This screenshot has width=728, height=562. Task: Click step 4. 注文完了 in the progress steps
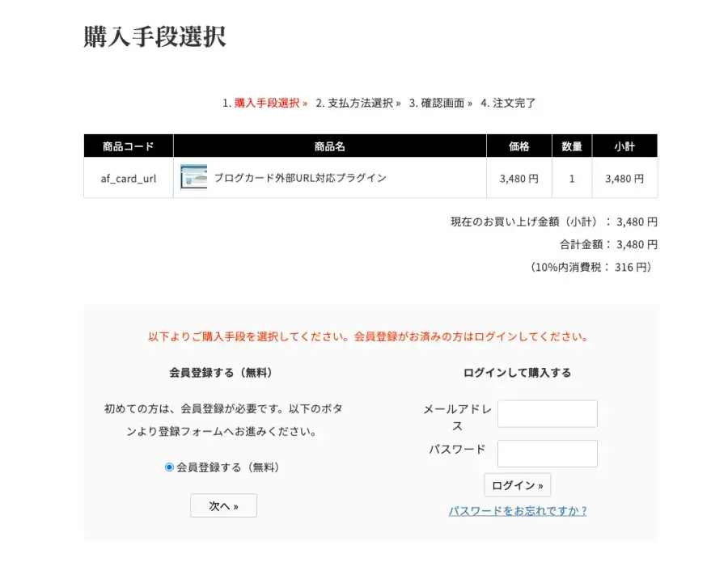(x=508, y=103)
